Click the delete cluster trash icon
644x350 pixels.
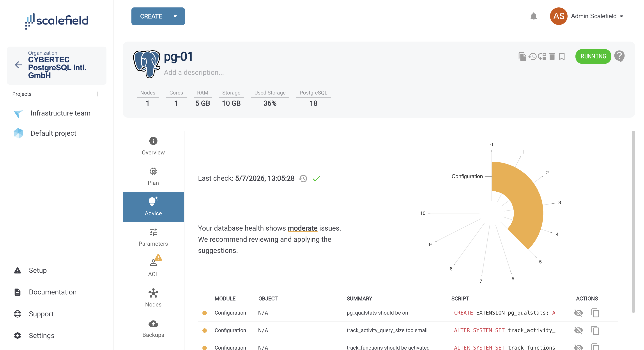point(552,56)
